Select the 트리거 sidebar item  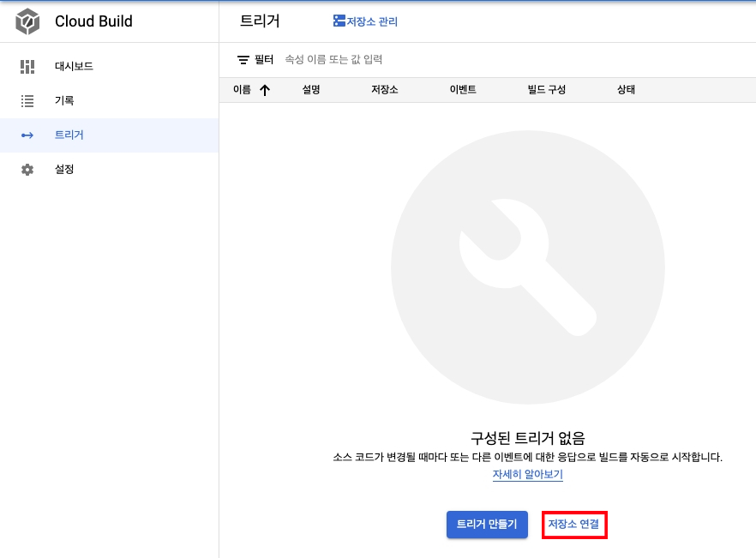tap(110, 135)
